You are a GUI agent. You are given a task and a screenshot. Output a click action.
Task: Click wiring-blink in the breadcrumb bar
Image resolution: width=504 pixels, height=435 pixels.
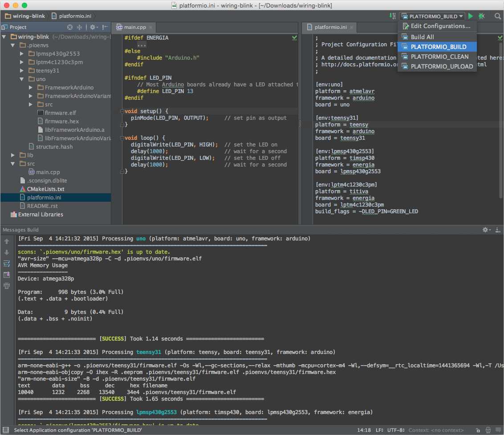click(x=25, y=16)
